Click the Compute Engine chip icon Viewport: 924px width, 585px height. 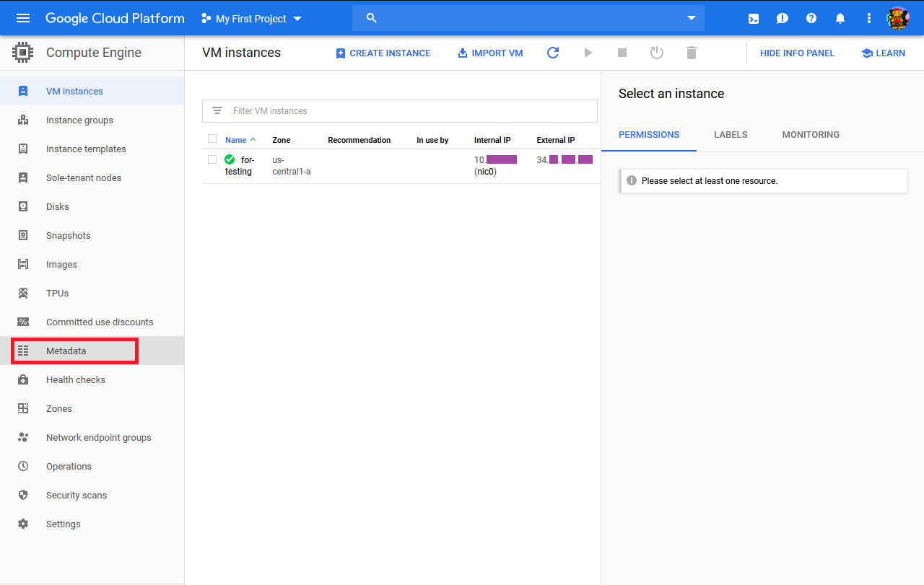[23, 53]
